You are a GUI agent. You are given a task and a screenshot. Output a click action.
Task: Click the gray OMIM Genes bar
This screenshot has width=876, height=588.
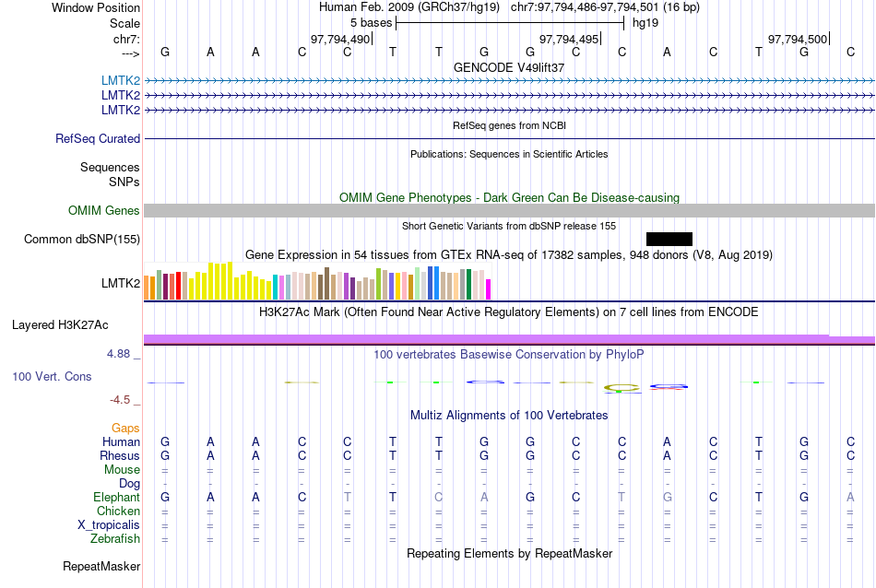pos(509,210)
